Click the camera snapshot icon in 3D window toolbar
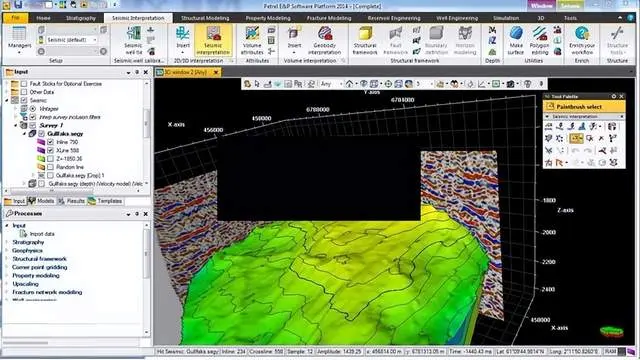The width and height of the screenshot is (640, 360). [x=510, y=84]
